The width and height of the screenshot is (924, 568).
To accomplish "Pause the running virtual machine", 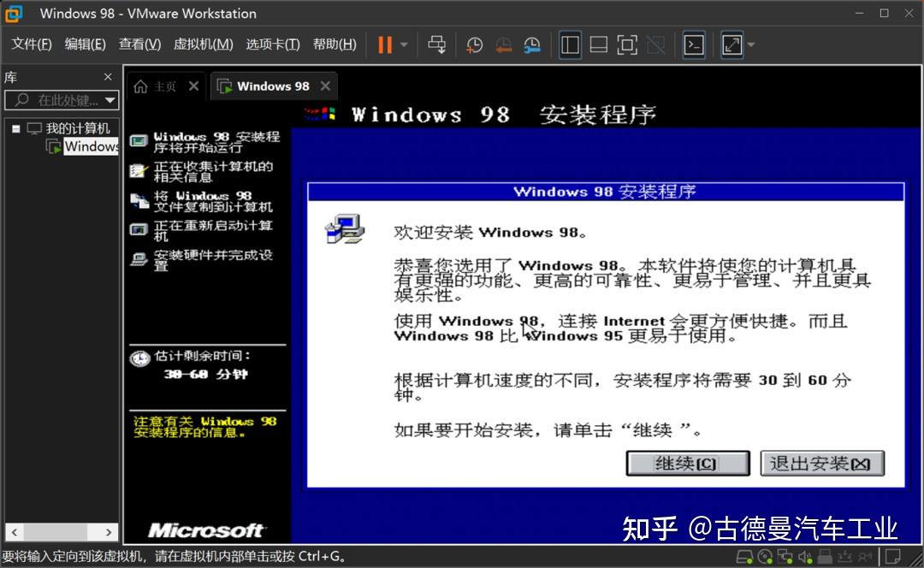I will [x=383, y=44].
